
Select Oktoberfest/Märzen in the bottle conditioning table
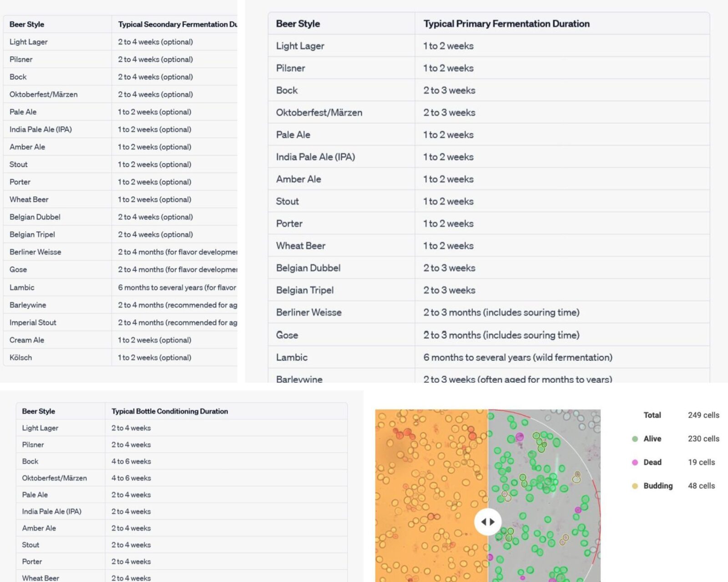coord(54,478)
